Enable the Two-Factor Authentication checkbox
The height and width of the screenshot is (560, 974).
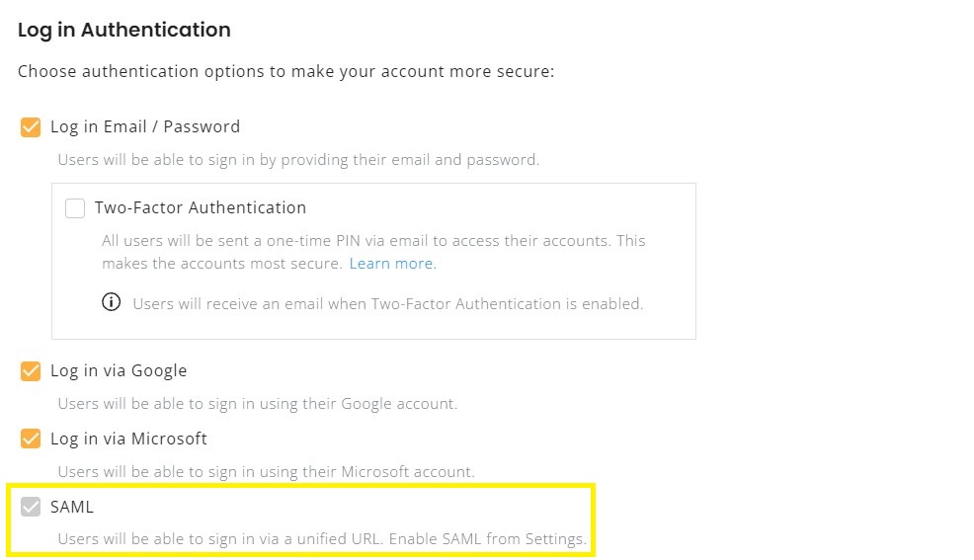tap(75, 208)
